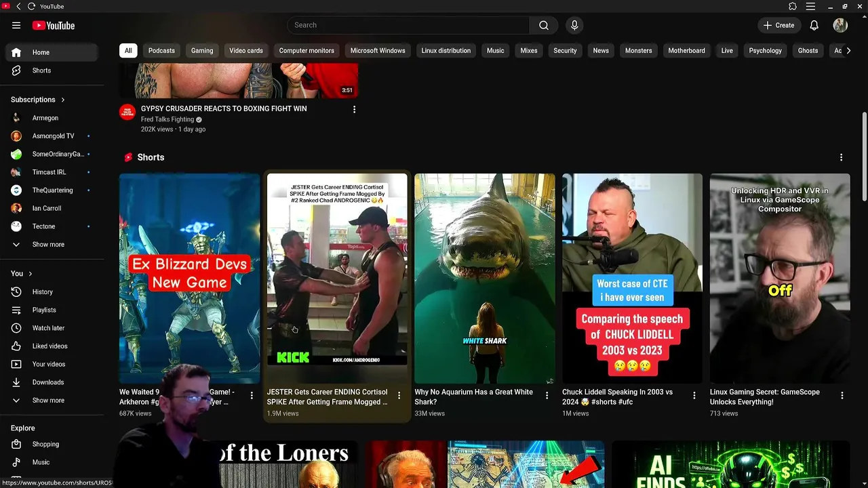Open Watch later in the sidebar
Screen dimensions: 868x488
[x=52, y=328]
